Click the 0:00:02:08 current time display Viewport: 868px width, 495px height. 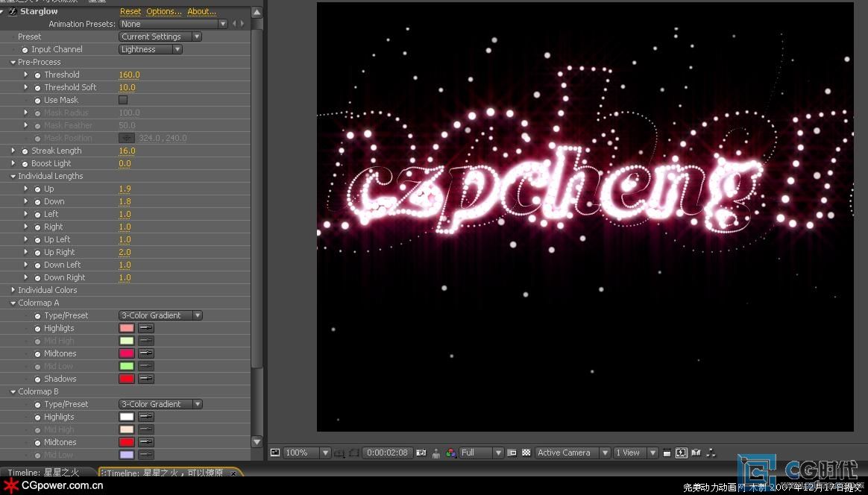pyautogui.click(x=388, y=453)
